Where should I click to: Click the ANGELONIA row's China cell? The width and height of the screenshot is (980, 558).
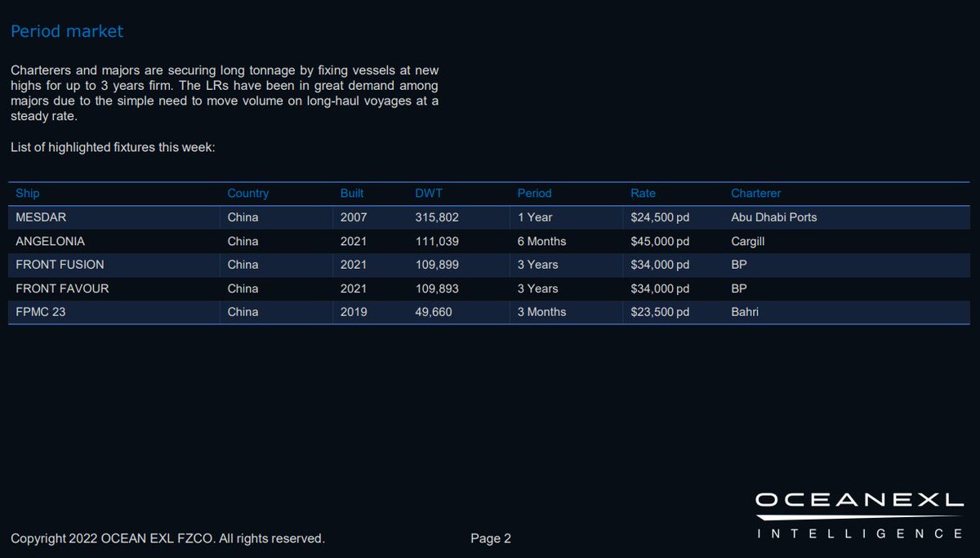pos(243,241)
